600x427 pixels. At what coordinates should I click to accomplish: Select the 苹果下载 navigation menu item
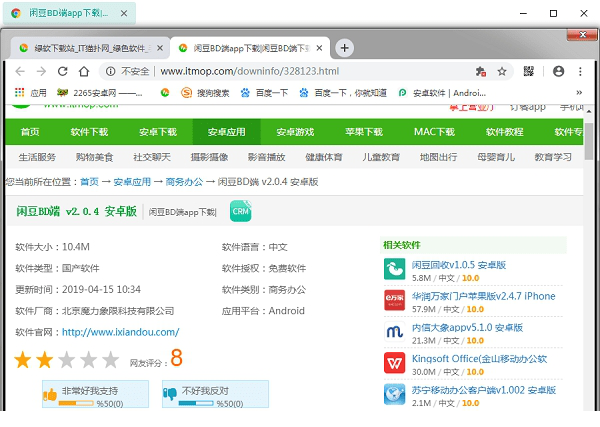tap(363, 132)
